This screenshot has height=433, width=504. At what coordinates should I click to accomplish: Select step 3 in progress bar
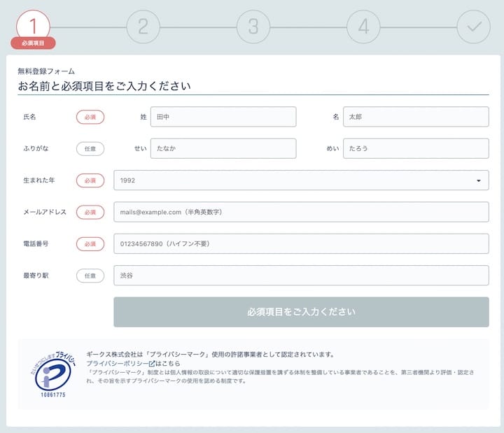click(253, 27)
